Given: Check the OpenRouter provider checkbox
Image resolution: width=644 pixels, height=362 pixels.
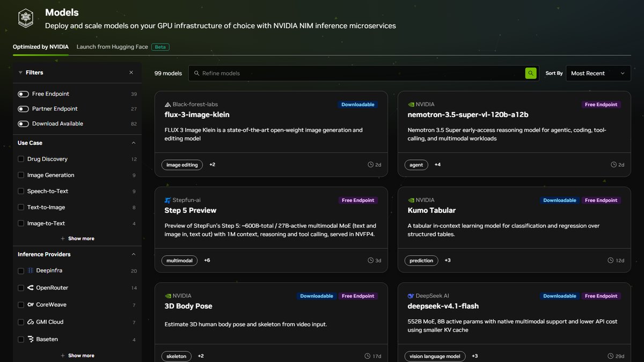Looking at the screenshot, I should [x=21, y=288].
